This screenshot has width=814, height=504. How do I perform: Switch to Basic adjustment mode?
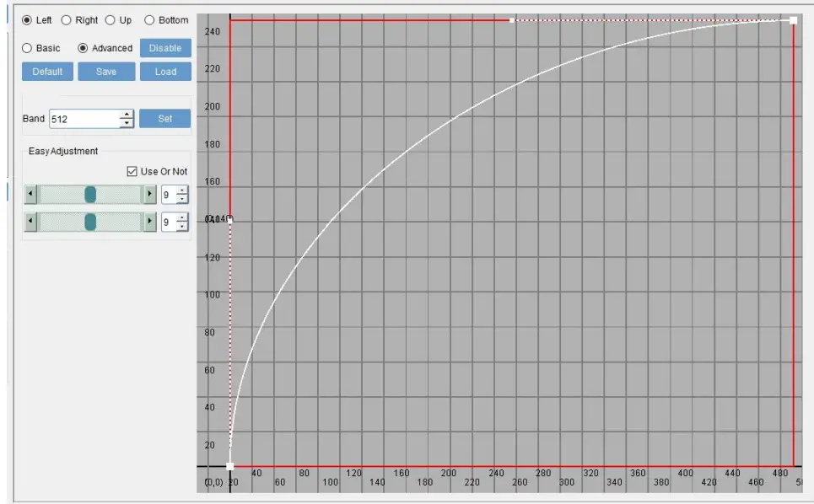tap(25, 48)
